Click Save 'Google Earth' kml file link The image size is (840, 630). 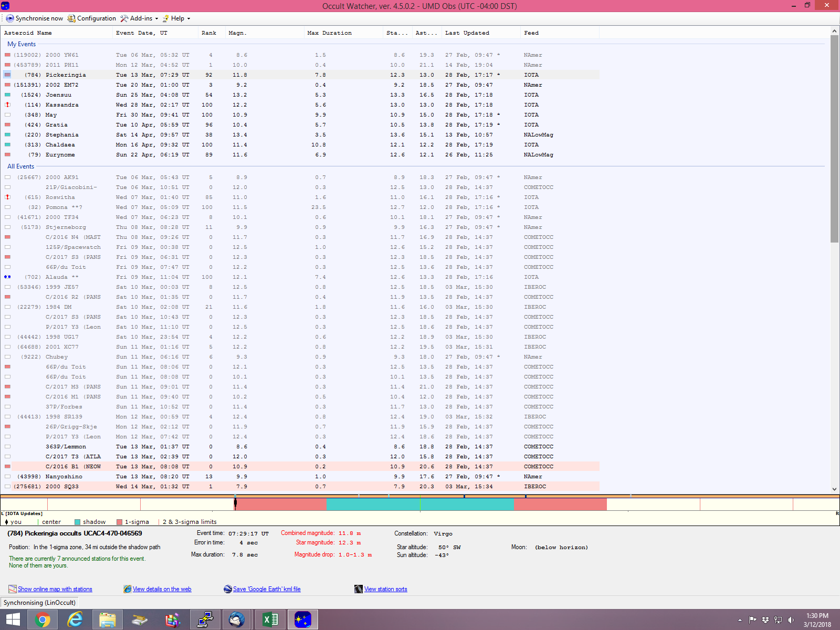point(266,589)
